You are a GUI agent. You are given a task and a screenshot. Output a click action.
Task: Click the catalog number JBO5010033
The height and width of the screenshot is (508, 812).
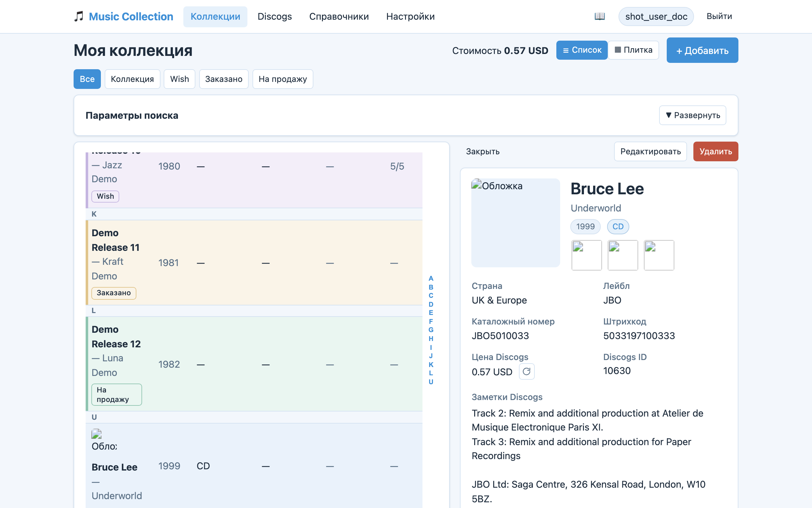coord(500,336)
